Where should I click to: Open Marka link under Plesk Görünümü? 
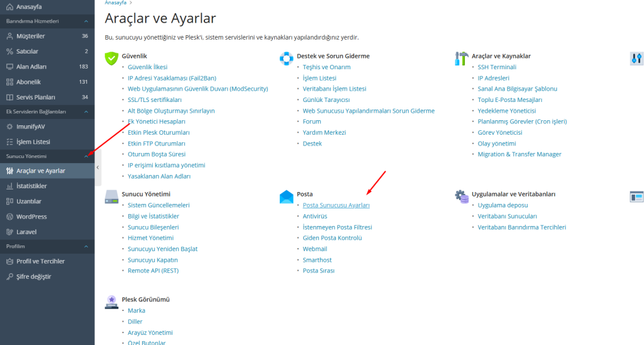pyautogui.click(x=136, y=311)
